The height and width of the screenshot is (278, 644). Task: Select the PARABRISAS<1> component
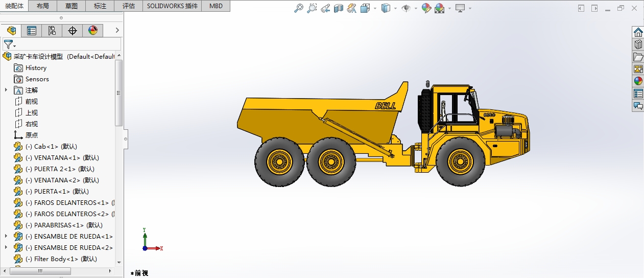tap(58, 225)
